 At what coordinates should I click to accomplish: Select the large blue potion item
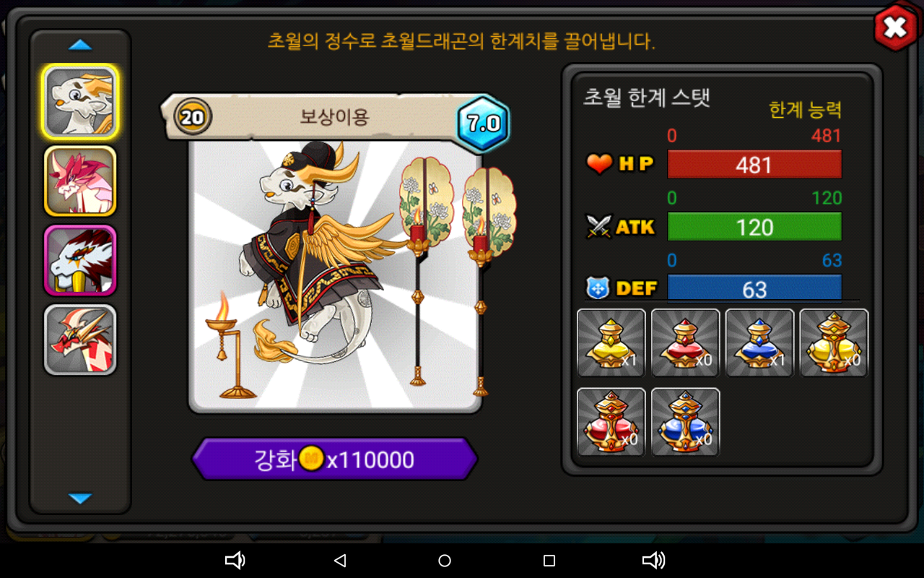pyautogui.click(x=686, y=422)
